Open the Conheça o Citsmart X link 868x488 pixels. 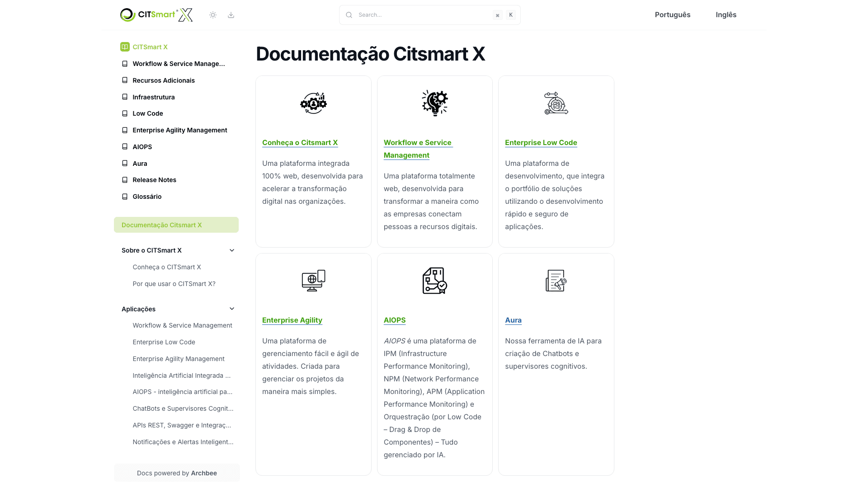pyautogui.click(x=300, y=142)
